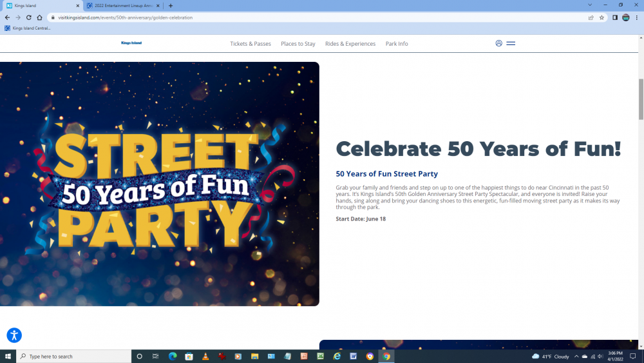Click the page vertical scrollbar thumb
Viewport: 644px width, 363px height.
pos(641,98)
